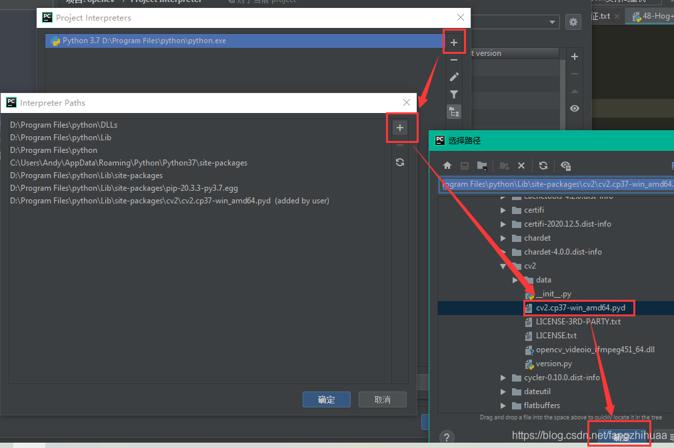The width and height of the screenshot is (674, 448).
Task: Add a new path in Interpreter Paths
Action: [x=400, y=127]
